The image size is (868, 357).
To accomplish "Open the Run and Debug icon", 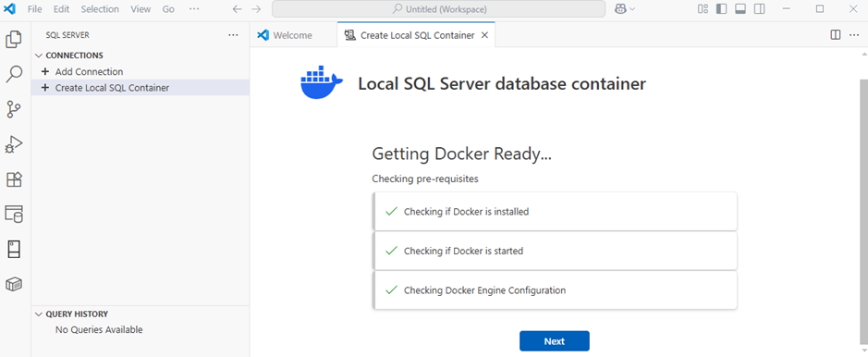I will click(14, 144).
